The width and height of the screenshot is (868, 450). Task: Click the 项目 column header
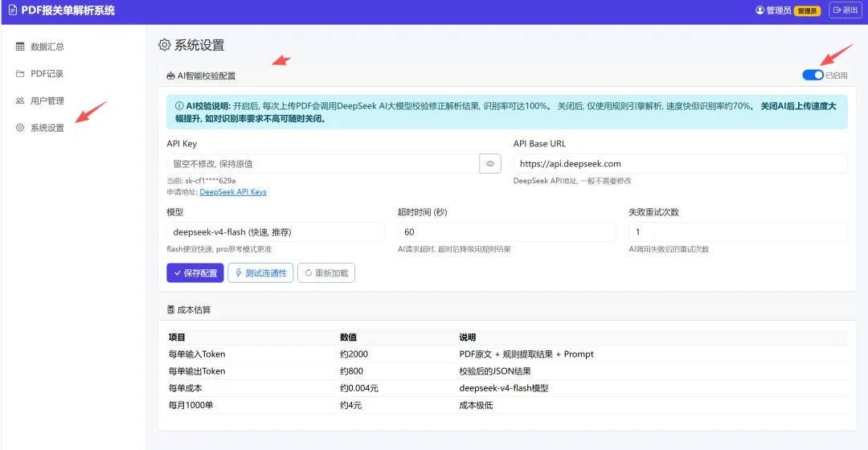coord(177,337)
